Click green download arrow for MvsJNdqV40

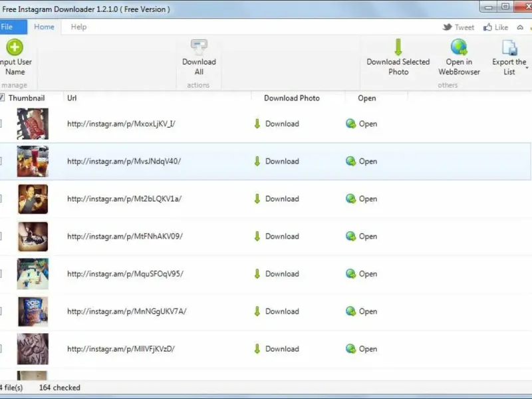[x=257, y=161]
